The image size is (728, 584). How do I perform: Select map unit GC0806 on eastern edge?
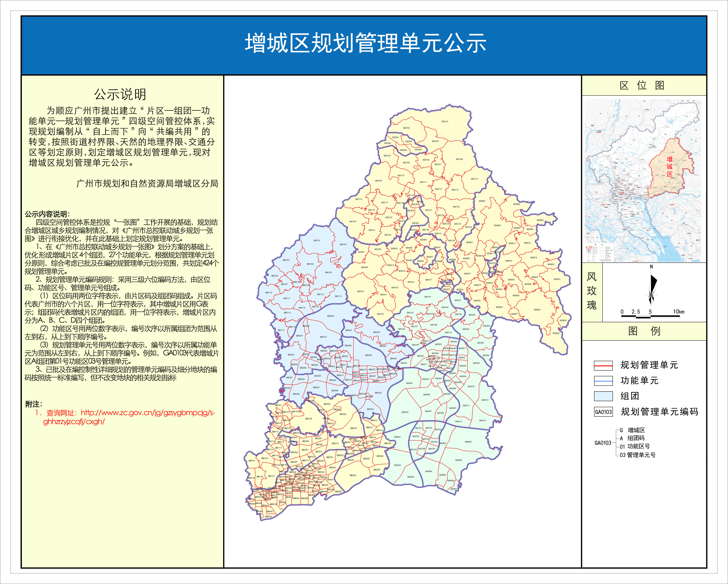[540, 220]
